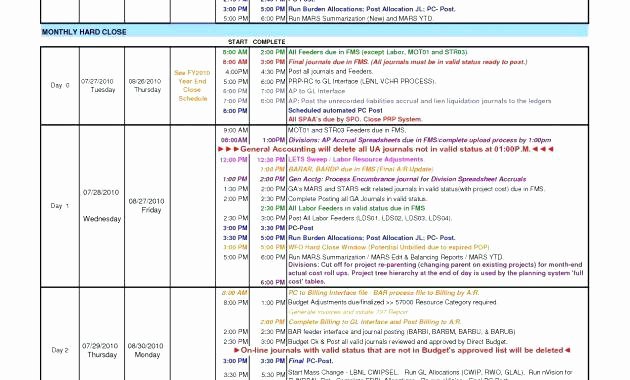Select 'LETS Sweep - Labor Resource Adjustments' line

[356, 159]
